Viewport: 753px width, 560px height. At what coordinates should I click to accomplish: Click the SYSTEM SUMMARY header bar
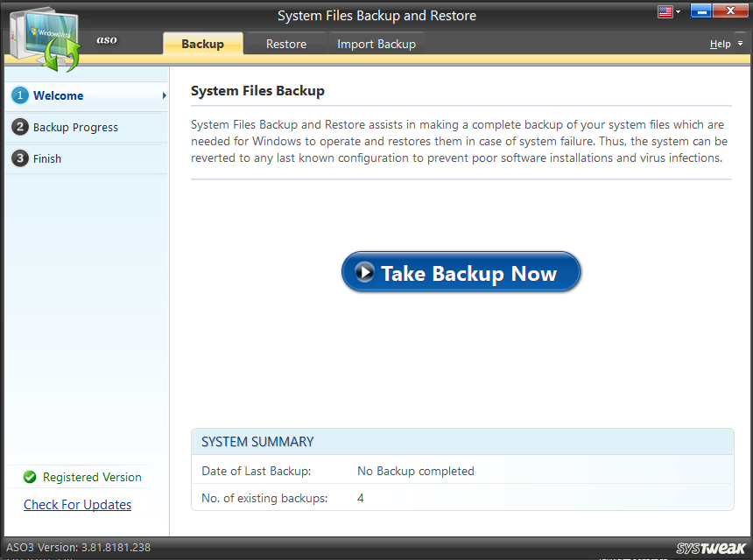pos(461,441)
